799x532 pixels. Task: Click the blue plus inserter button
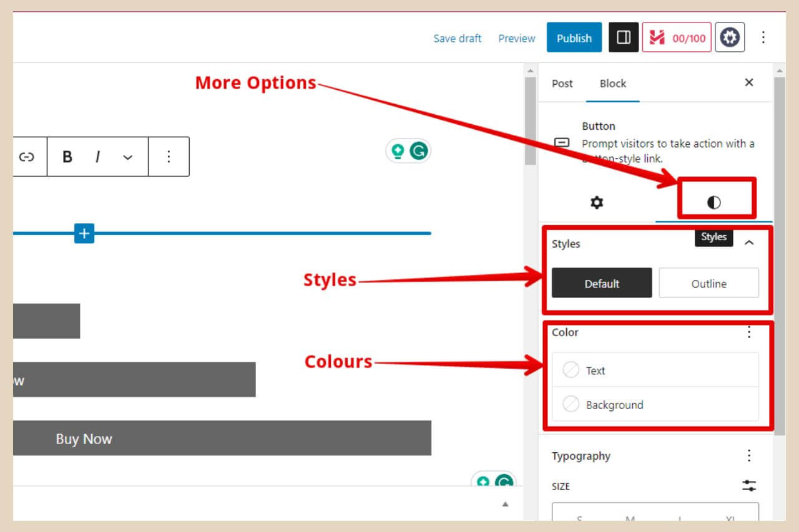coord(84,233)
